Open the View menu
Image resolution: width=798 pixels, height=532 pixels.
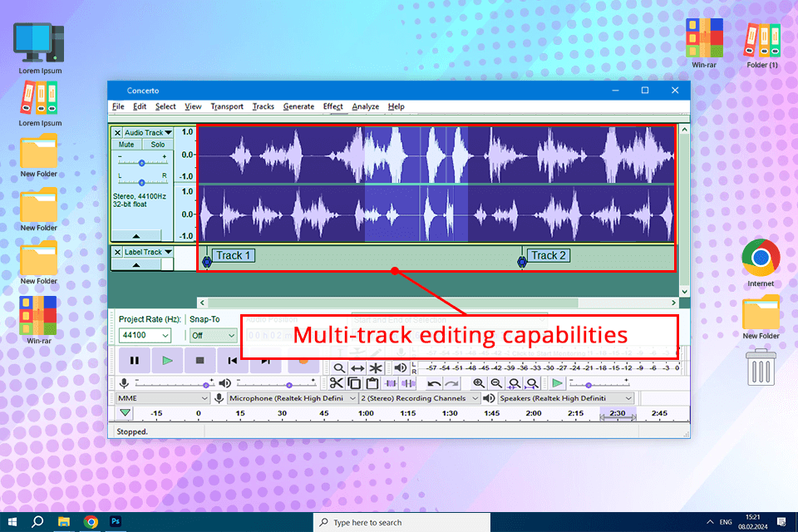click(x=193, y=106)
